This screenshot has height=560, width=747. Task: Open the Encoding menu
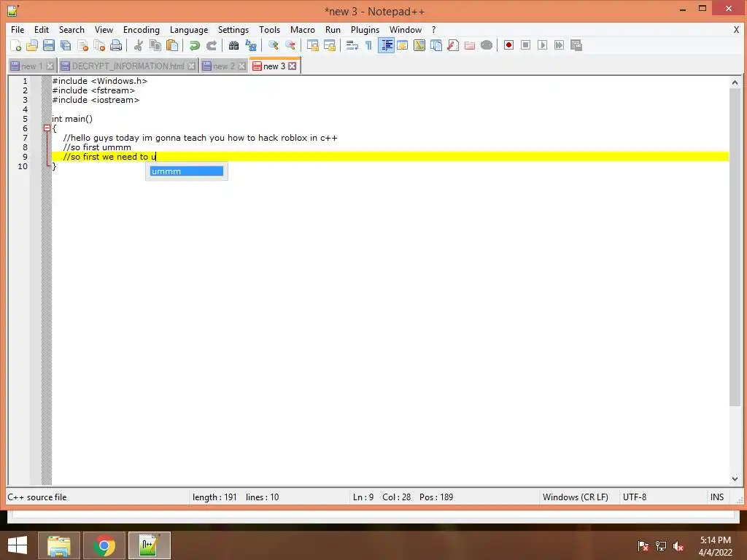click(x=142, y=29)
